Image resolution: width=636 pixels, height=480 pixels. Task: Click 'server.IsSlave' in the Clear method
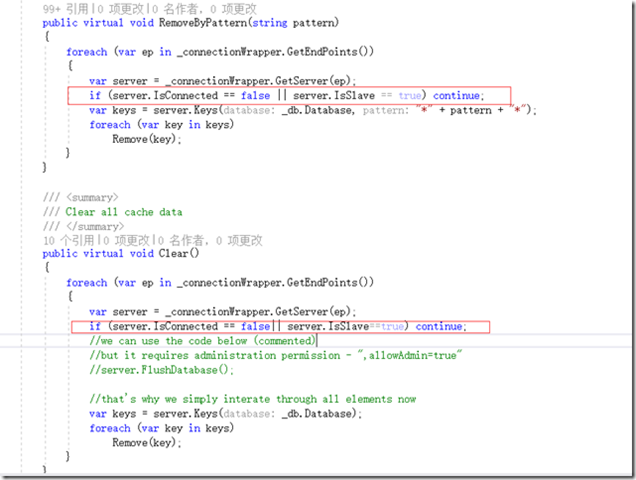pos(328,327)
